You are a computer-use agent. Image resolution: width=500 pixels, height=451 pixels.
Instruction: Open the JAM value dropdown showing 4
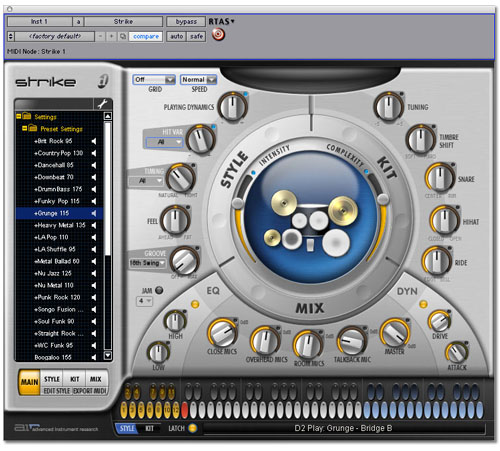pos(144,301)
